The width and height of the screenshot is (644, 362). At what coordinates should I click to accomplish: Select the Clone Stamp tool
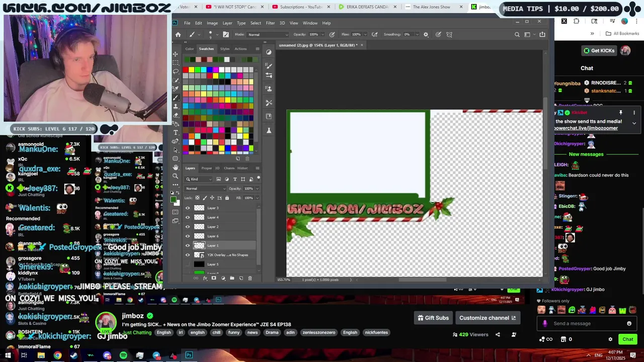(x=175, y=106)
